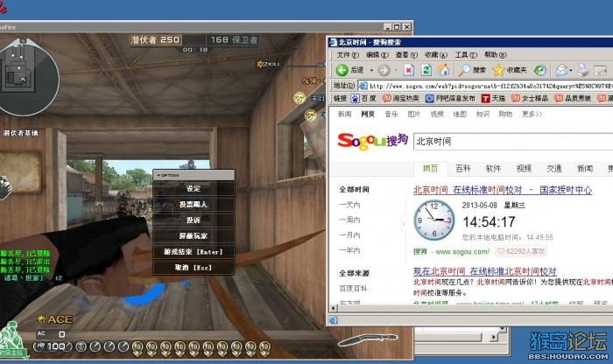Filter results by 一天内
This screenshot has width=613, height=364.
coord(349,205)
